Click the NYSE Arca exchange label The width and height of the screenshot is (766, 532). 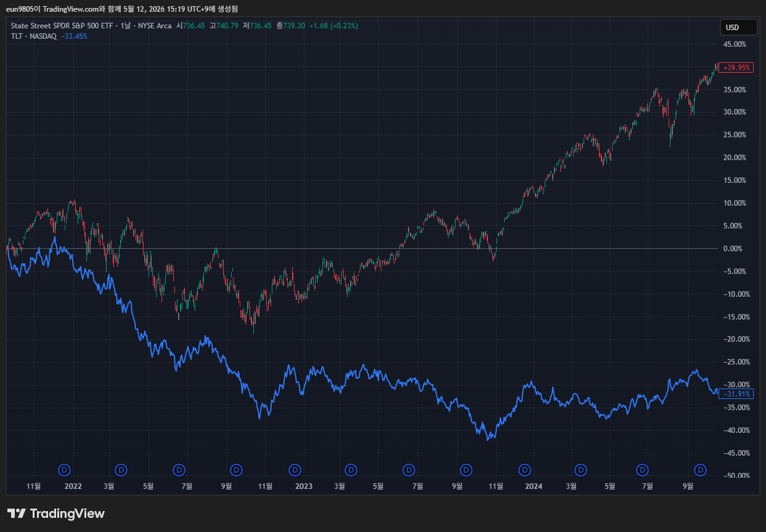pos(153,26)
